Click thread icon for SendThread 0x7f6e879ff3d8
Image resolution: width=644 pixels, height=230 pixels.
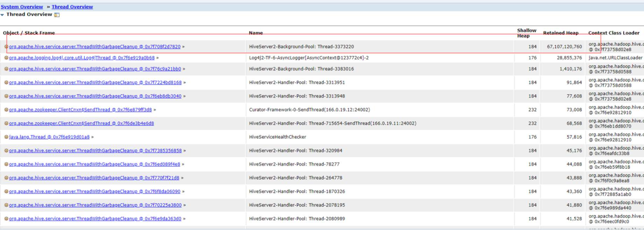pos(6,110)
